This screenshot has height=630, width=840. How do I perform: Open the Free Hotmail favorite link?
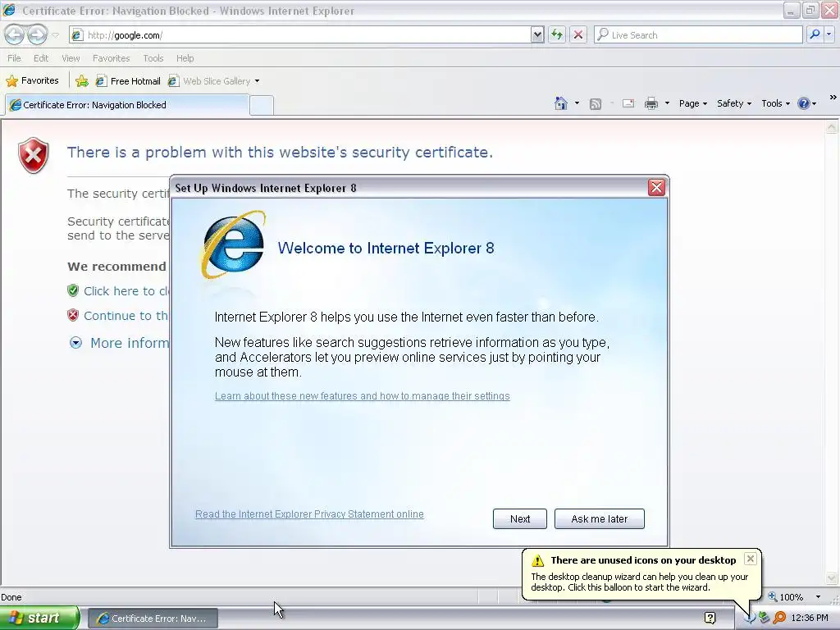click(x=128, y=81)
